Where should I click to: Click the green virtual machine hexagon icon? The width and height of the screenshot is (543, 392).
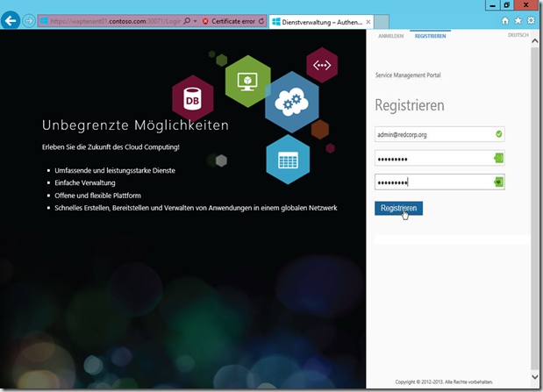point(246,82)
